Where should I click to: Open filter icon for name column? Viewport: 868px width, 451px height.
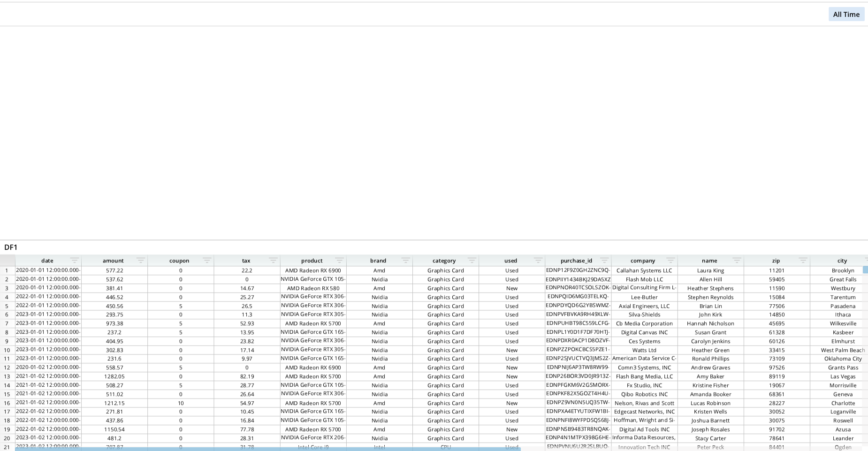tap(737, 260)
